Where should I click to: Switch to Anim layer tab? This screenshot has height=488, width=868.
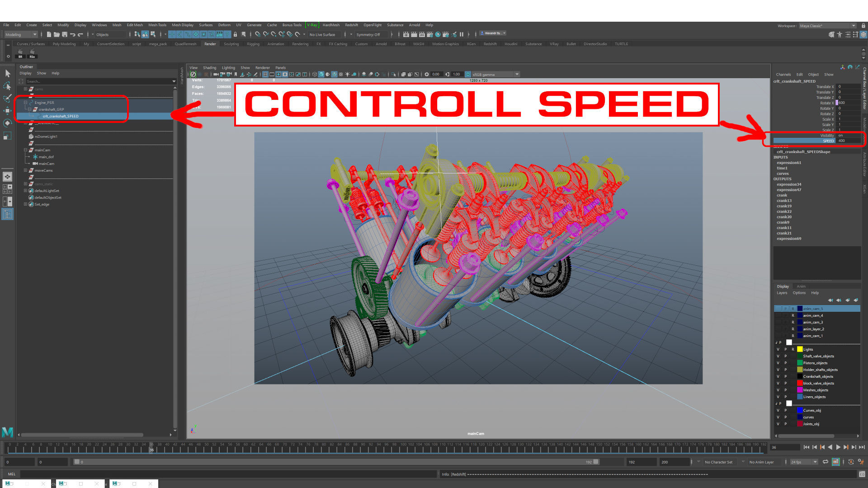coord(801,286)
